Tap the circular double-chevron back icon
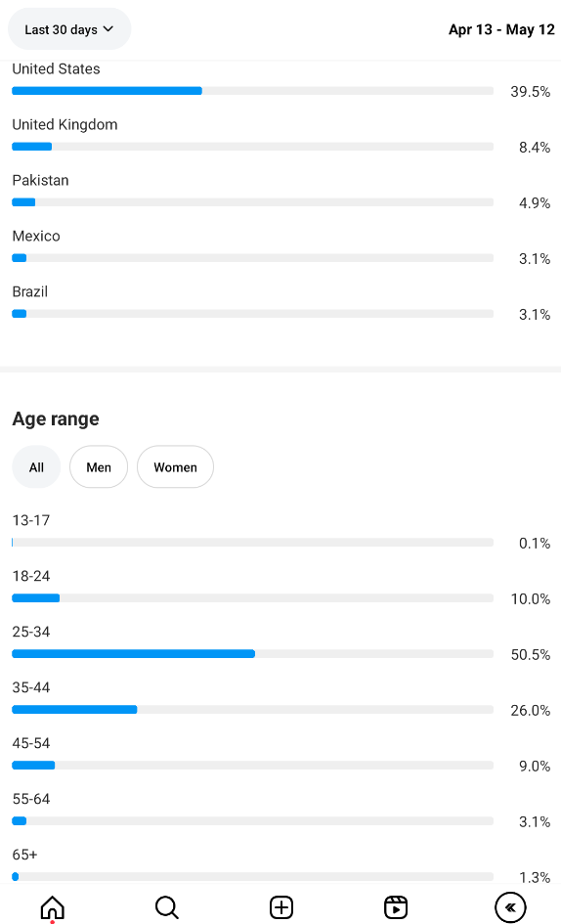The width and height of the screenshot is (561, 924). click(510, 907)
